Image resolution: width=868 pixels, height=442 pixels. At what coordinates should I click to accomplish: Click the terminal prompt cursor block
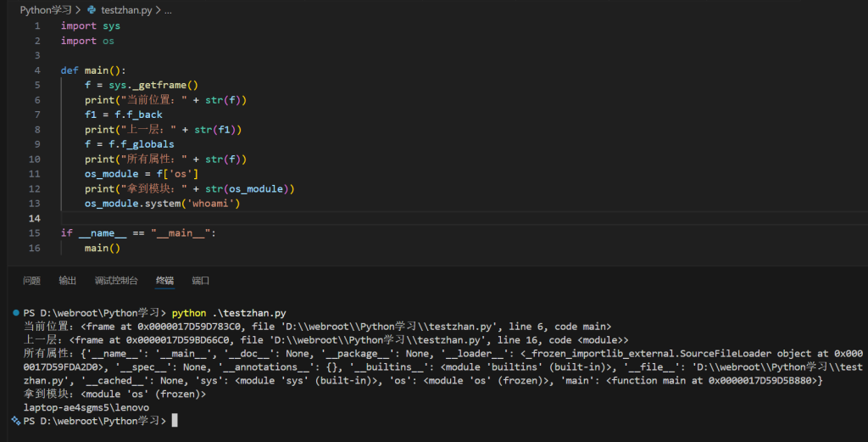175,420
